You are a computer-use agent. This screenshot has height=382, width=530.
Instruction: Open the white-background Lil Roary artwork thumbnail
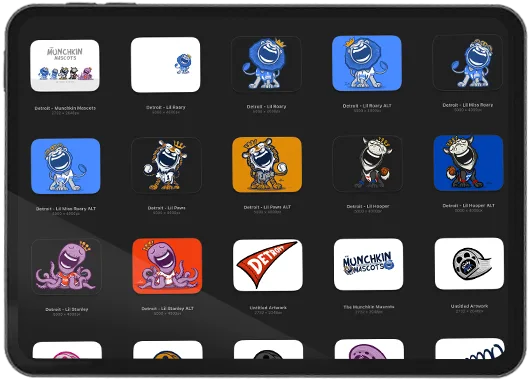click(165, 65)
